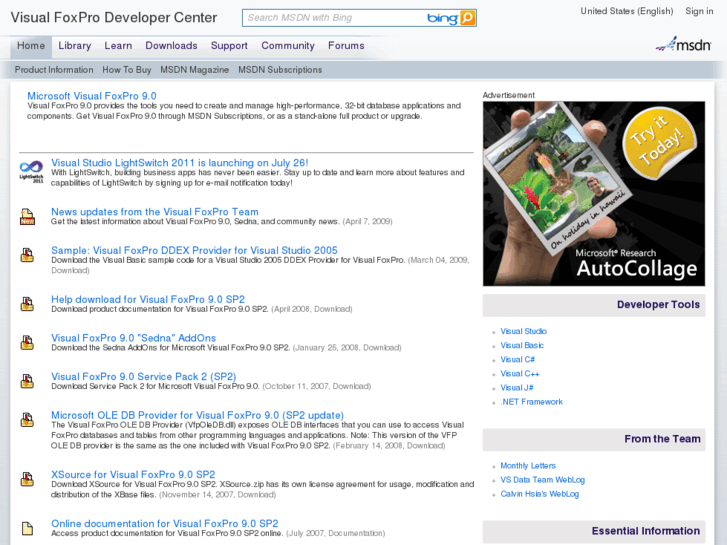The width and height of the screenshot is (727, 545).
Task: Open Visual J# developer tools link
Action: [517, 388]
